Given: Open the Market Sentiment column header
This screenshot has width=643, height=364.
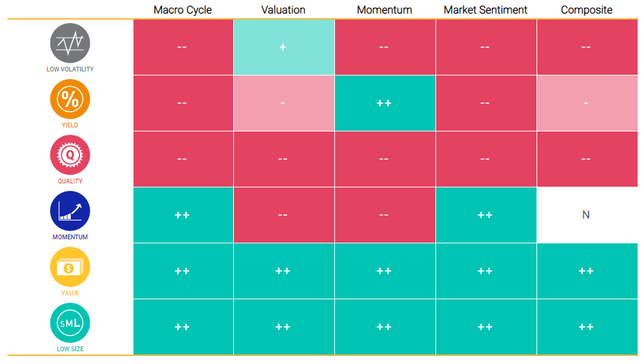Looking at the screenshot, I should click(485, 10).
